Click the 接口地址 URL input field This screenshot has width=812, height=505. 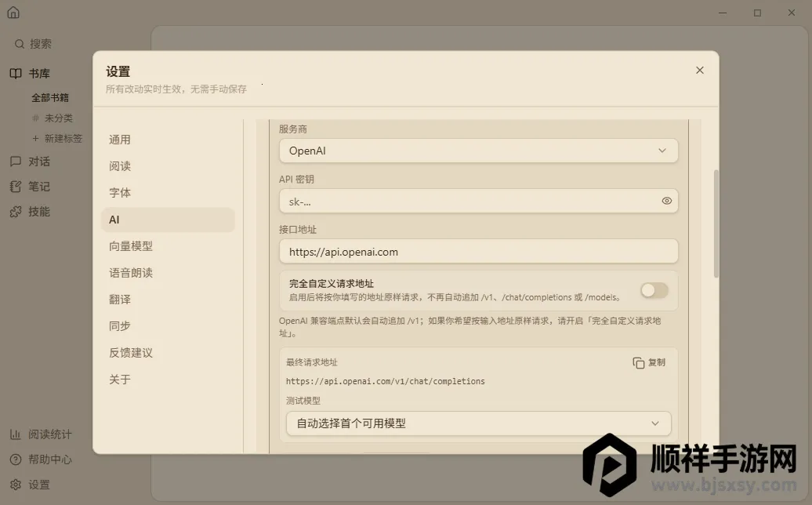pyautogui.click(x=478, y=251)
